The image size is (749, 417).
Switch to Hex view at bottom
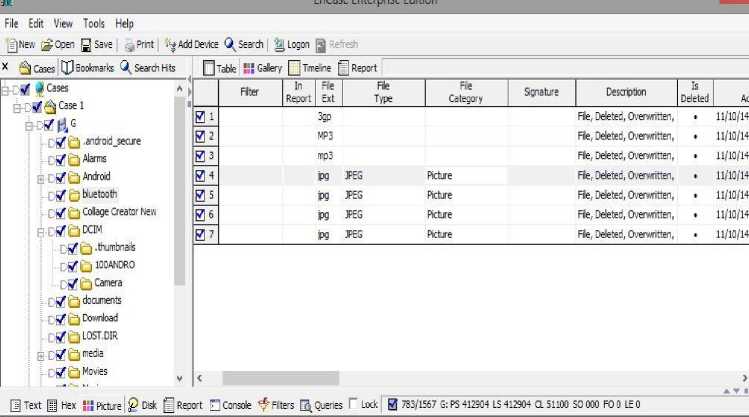[52, 406]
